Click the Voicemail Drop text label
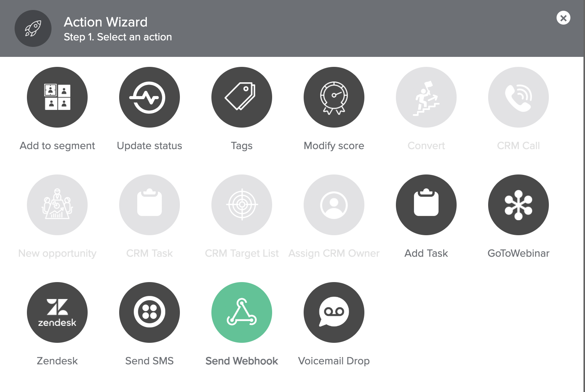 pyautogui.click(x=334, y=361)
